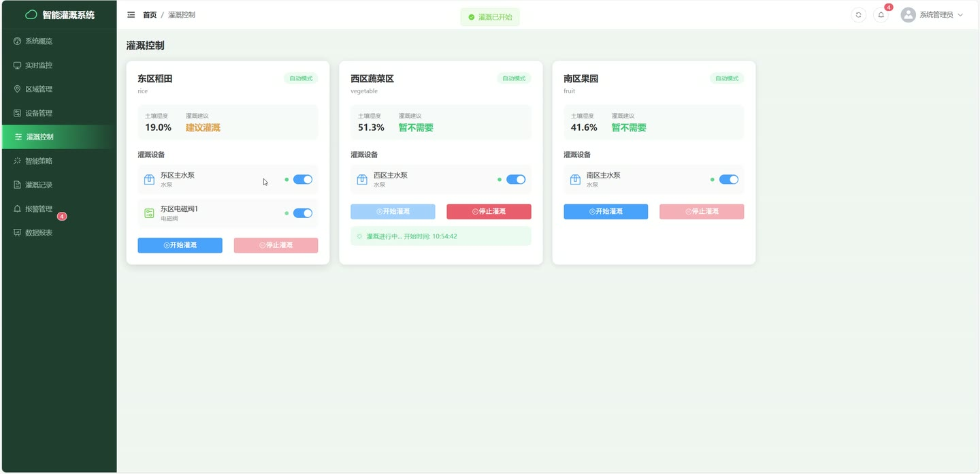Click the 西区主水泵 pump icon
Screen dimensions: 980x474
coord(363,180)
